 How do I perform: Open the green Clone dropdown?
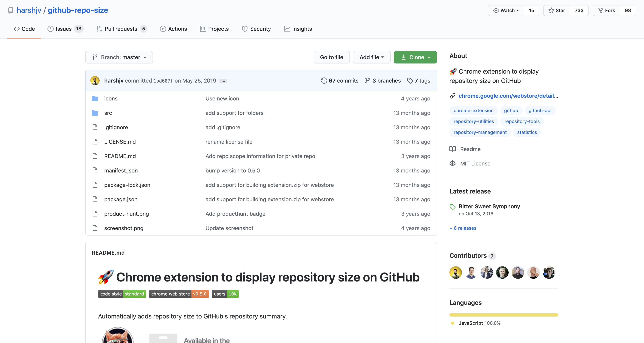[415, 57]
